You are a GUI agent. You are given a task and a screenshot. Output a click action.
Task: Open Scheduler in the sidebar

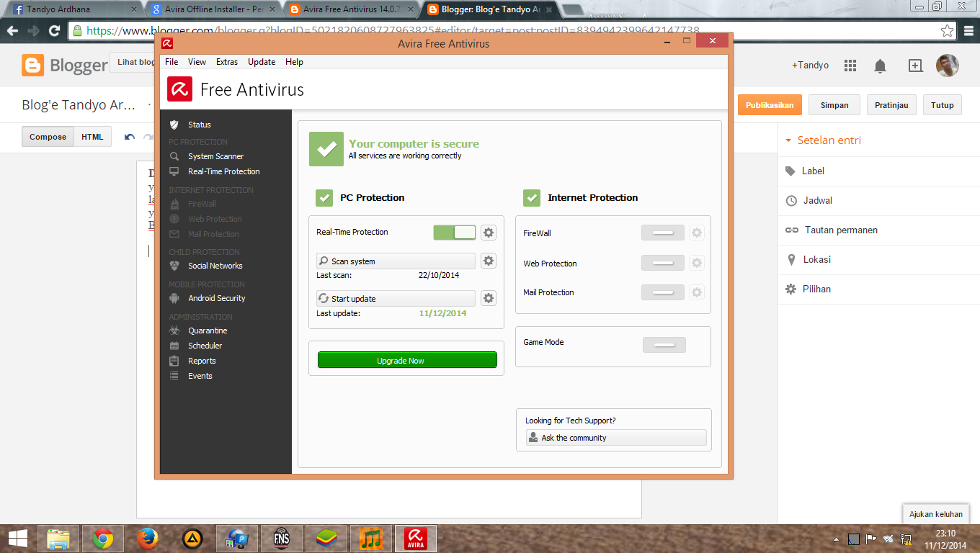click(x=205, y=346)
